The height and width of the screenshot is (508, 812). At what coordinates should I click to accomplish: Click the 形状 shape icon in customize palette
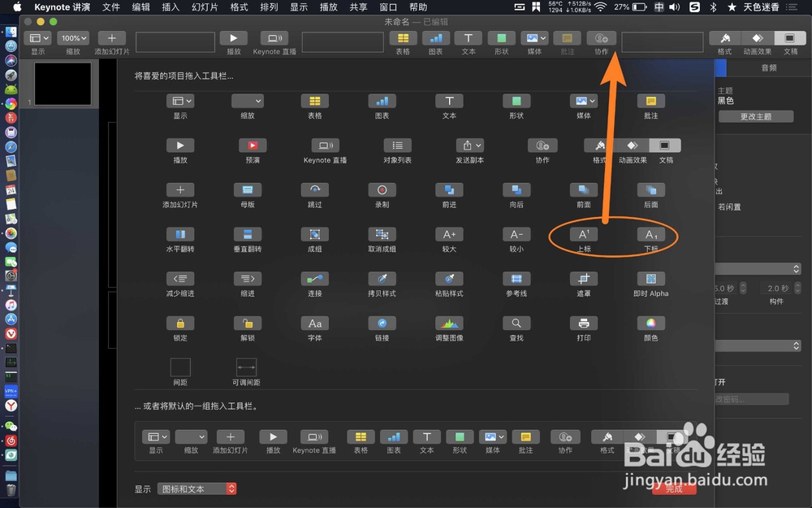(516, 101)
